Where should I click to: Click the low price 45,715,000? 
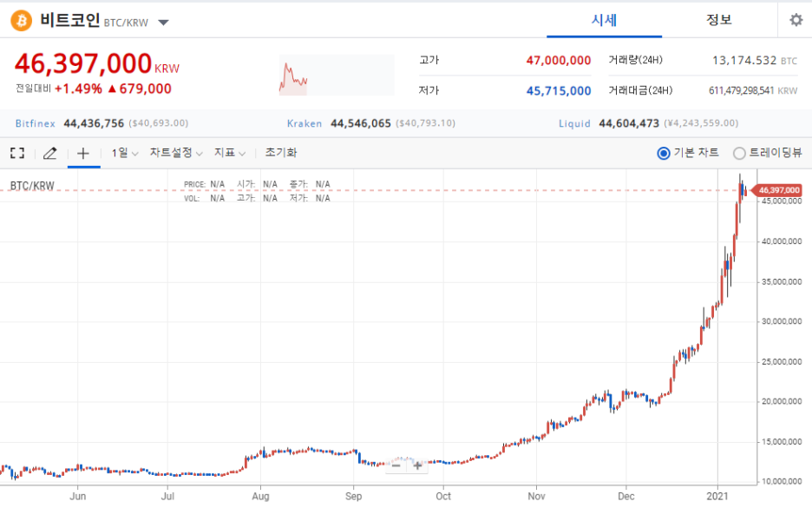point(559,90)
